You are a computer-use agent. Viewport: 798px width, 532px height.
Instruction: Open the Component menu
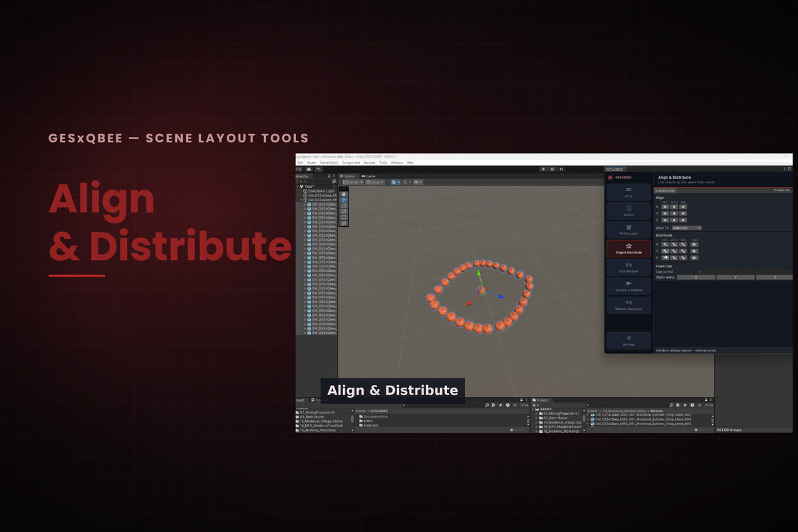coord(351,163)
